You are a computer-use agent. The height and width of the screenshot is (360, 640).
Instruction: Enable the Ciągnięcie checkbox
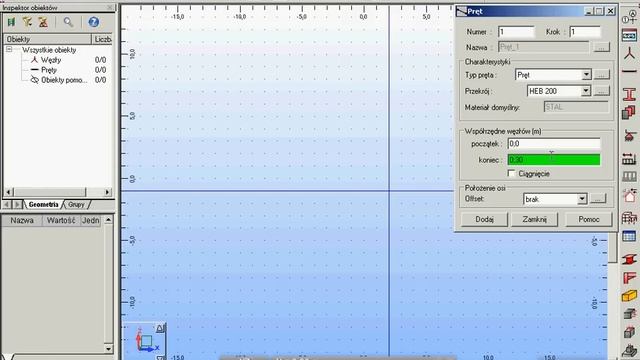point(511,173)
